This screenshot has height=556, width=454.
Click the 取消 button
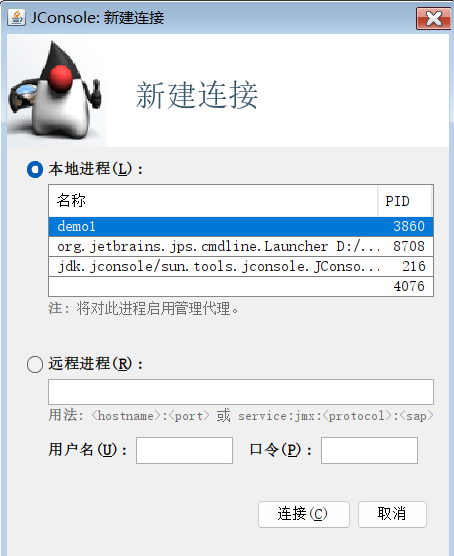point(392,514)
